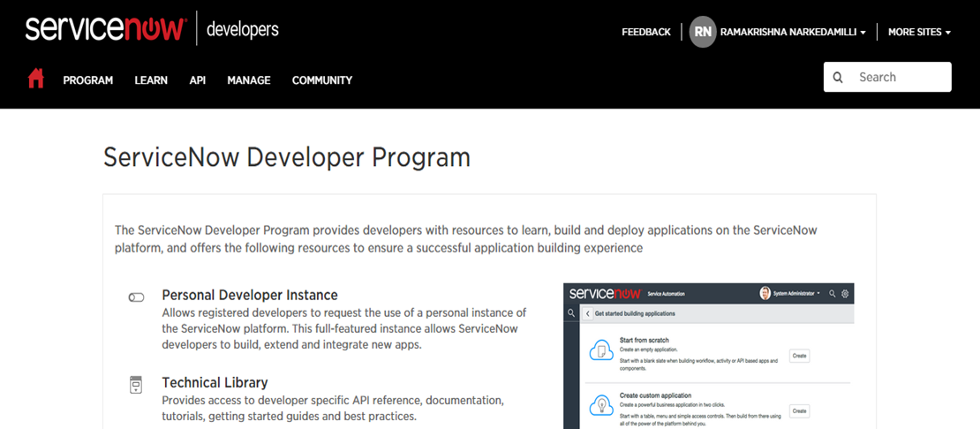Click the Personal Developer Instance heading

(250, 295)
